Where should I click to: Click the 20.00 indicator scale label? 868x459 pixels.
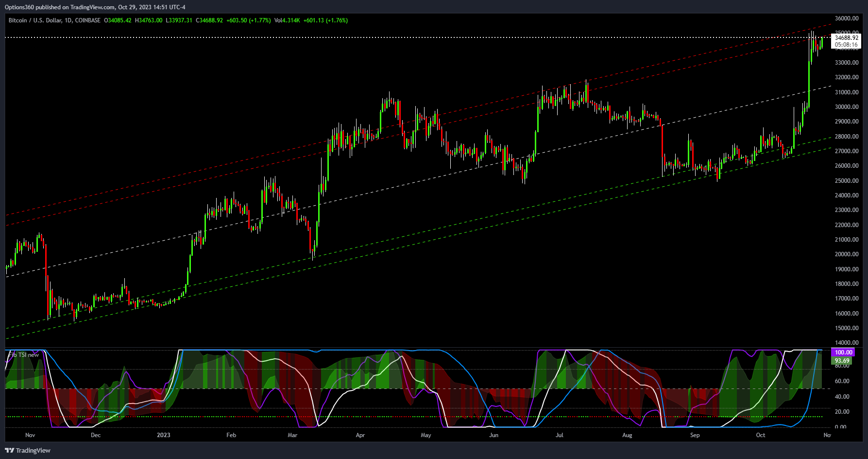(x=842, y=412)
